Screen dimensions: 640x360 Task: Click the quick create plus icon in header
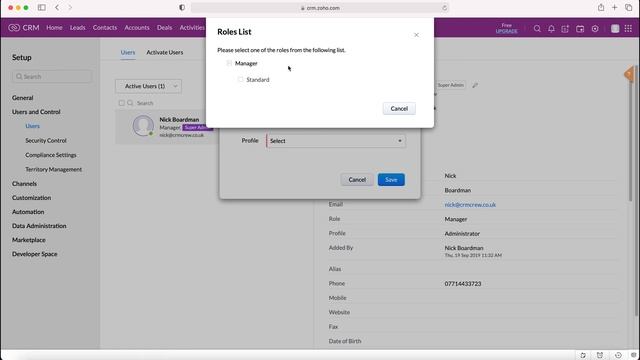tap(565, 29)
